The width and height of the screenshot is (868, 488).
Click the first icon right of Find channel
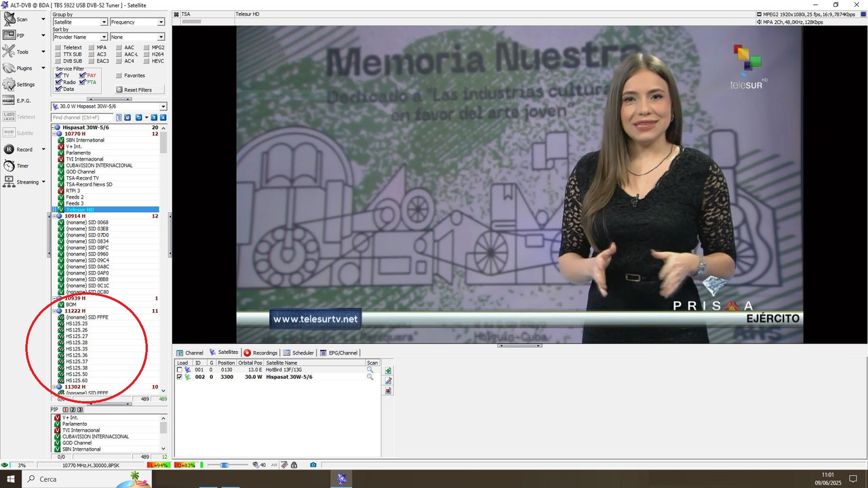click(119, 117)
